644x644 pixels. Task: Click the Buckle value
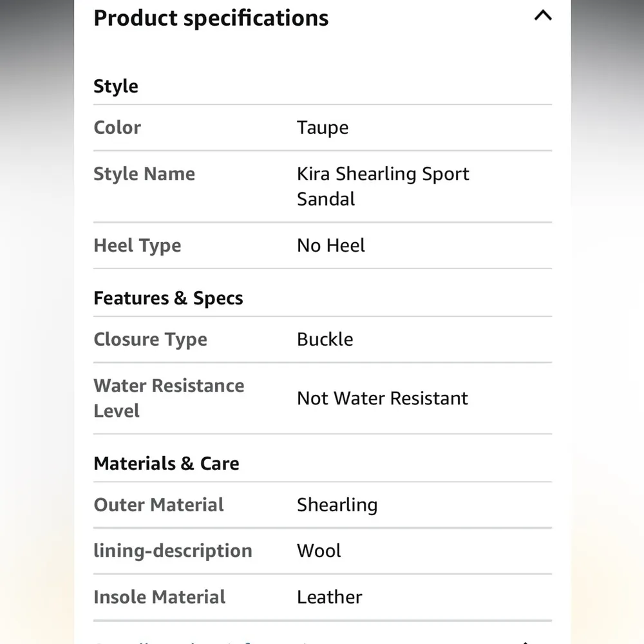tap(325, 339)
